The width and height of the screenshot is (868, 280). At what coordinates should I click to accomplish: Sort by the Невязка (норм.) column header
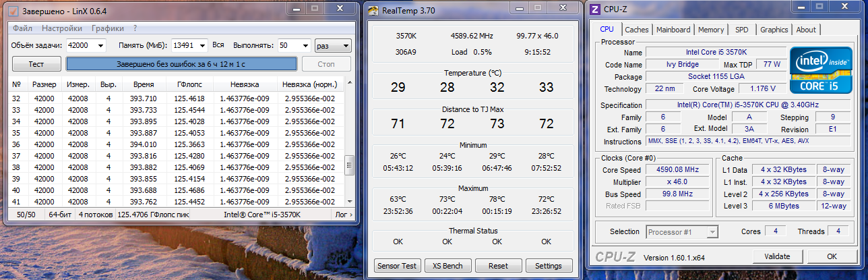click(x=311, y=84)
